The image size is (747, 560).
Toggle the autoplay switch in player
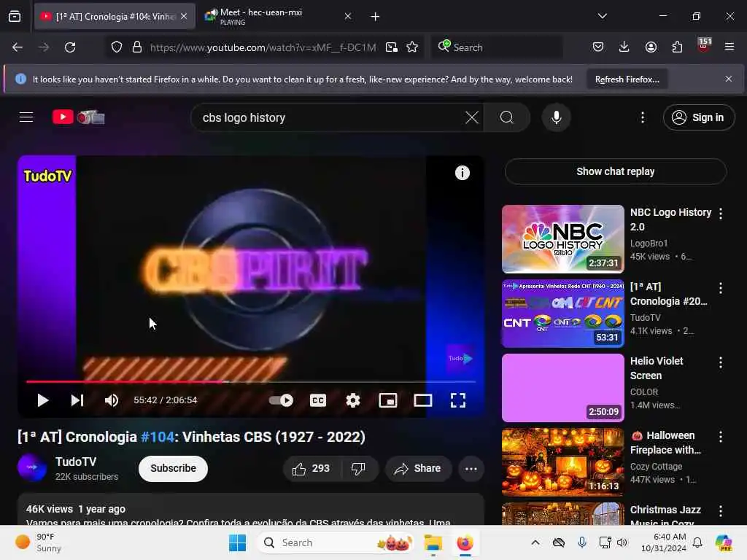click(x=281, y=400)
